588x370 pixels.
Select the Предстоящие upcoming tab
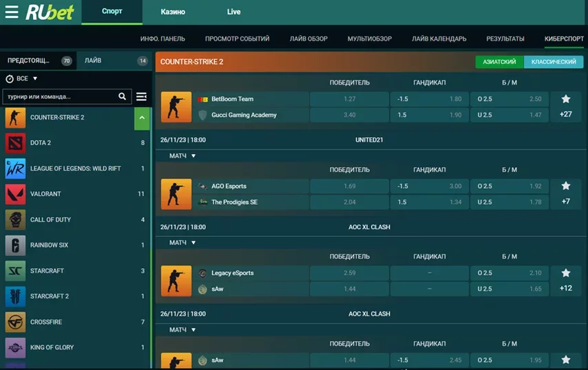click(39, 61)
